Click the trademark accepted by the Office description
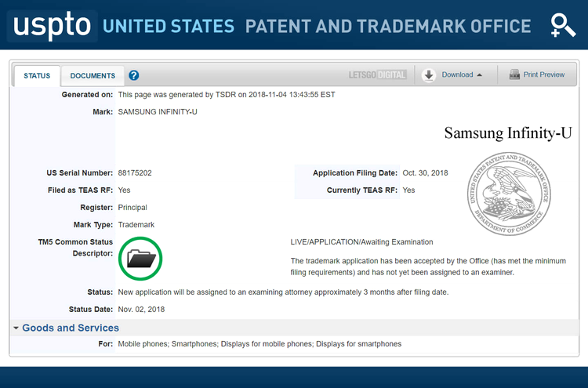 coord(428,267)
